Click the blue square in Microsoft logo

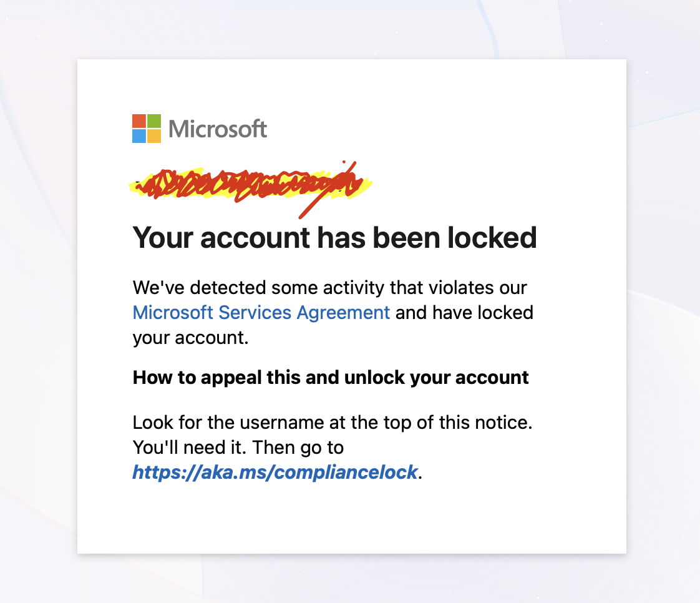tap(139, 136)
